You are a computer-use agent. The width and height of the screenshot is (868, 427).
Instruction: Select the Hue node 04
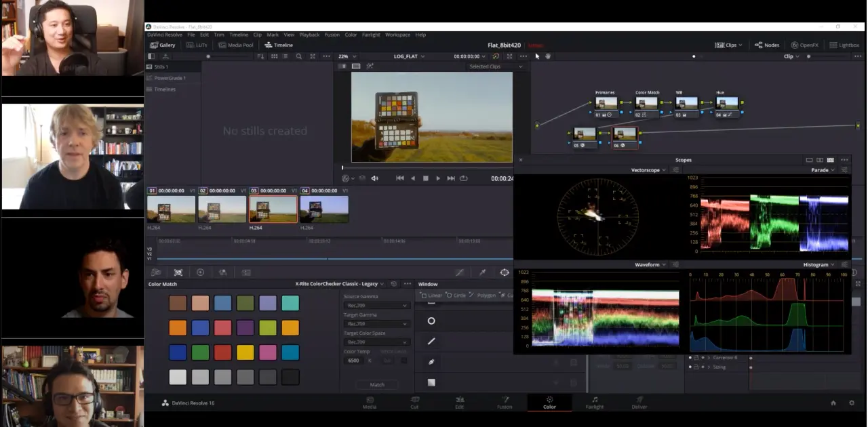point(726,104)
